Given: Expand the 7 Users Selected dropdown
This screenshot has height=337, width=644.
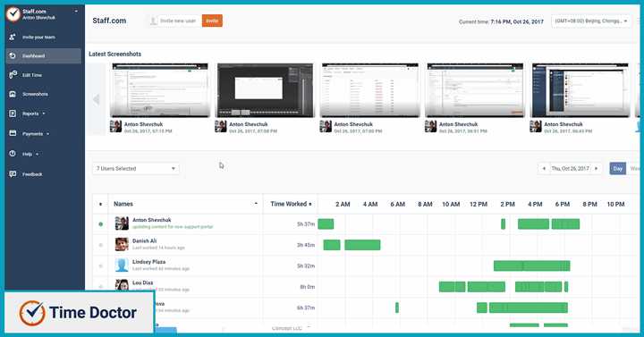Looking at the screenshot, I should tap(136, 169).
